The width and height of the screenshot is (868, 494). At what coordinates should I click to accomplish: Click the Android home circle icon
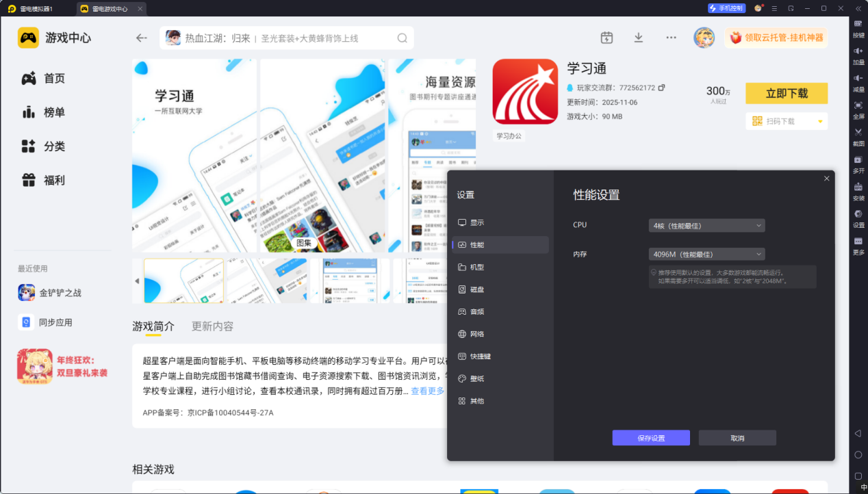point(858,454)
